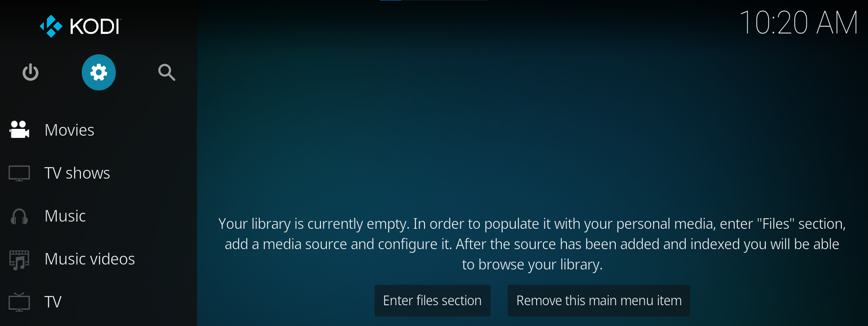Click the Music headphones icon
The height and width of the screenshot is (326, 868).
click(x=19, y=217)
